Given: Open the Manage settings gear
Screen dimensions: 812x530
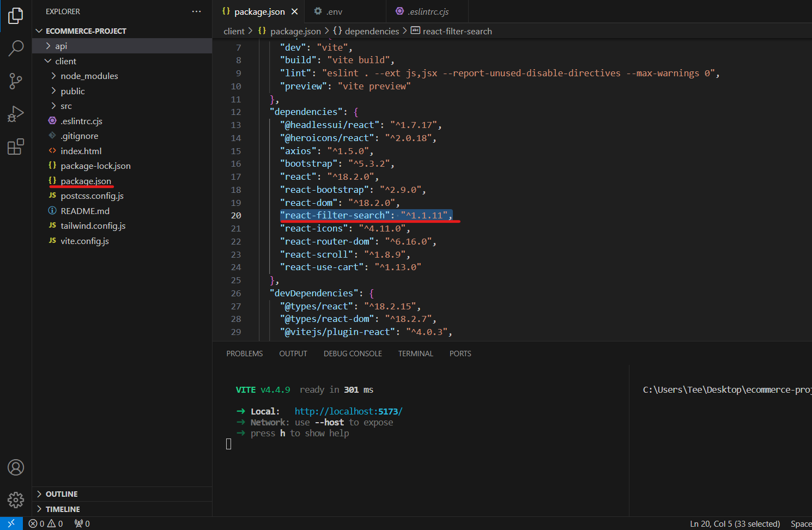Looking at the screenshot, I should point(15,500).
